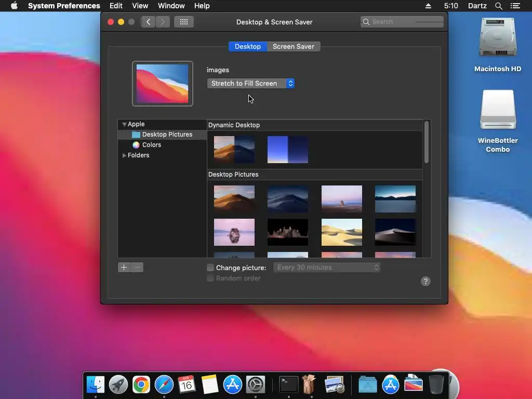Select the Desktop tab
This screenshot has width=532, height=399.
pos(248,46)
